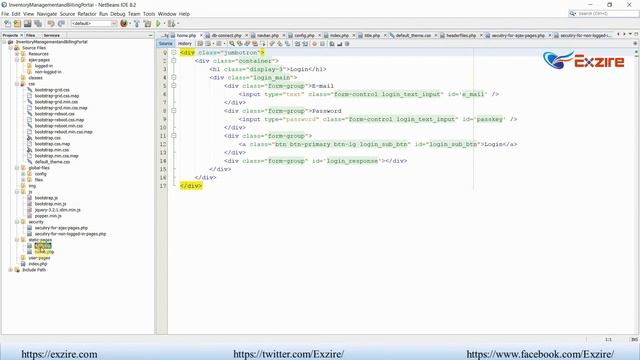Open the Navigate menu

[47, 14]
